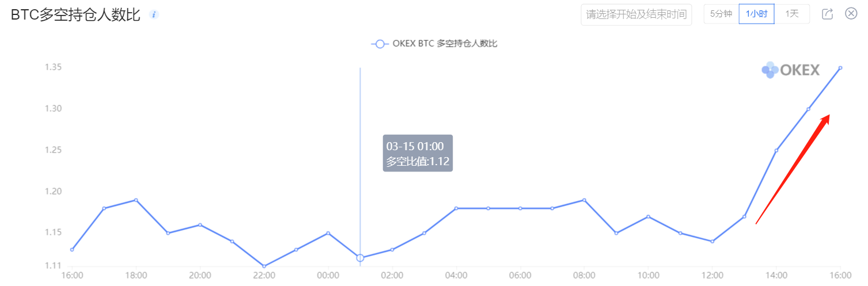Click the OKEX BTC 多空持仓人数比 legend label
The image size is (868, 286).
(x=445, y=44)
